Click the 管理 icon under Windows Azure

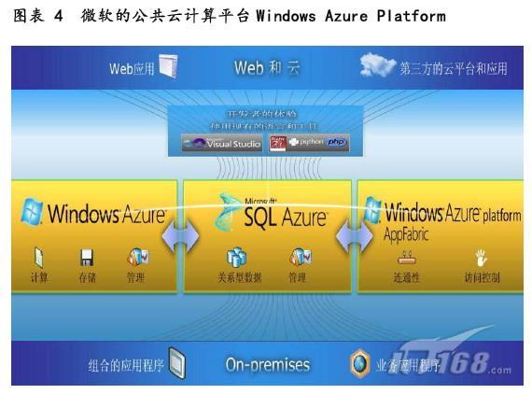pyautogui.click(x=138, y=257)
